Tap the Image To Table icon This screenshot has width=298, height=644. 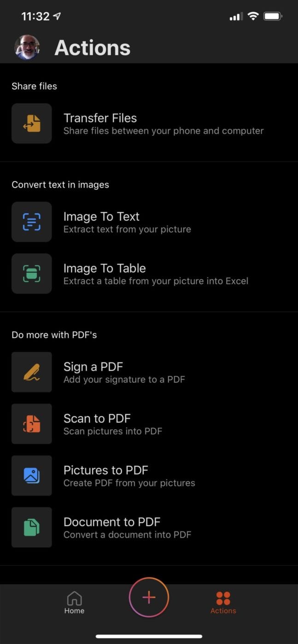[x=32, y=273]
